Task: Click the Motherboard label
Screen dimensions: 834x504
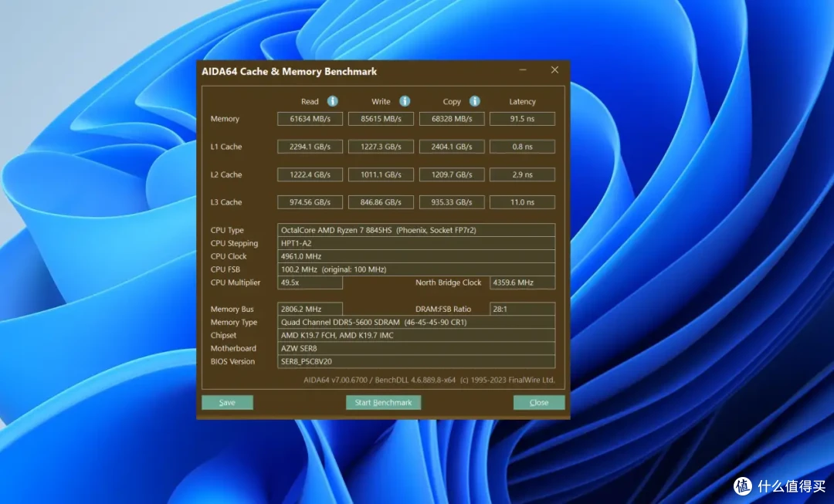Action: click(233, 348)
